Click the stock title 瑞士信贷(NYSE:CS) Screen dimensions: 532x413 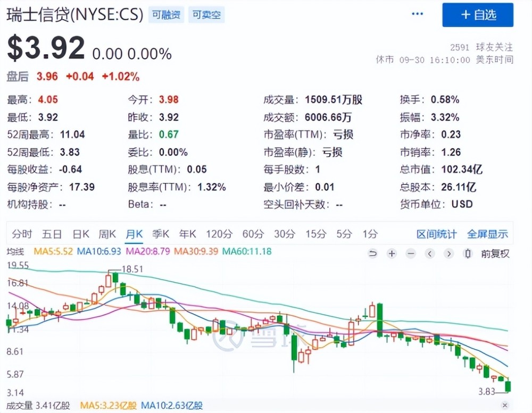75,14
